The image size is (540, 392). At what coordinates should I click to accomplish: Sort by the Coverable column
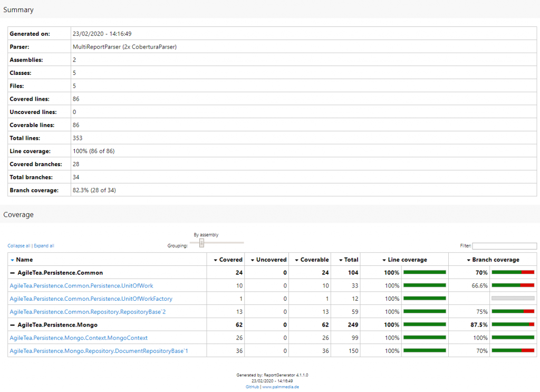point(312,260)
